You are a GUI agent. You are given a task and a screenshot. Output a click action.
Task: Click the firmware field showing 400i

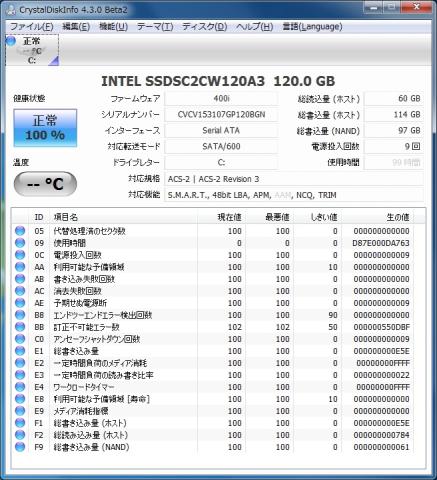tap(221, 99)
